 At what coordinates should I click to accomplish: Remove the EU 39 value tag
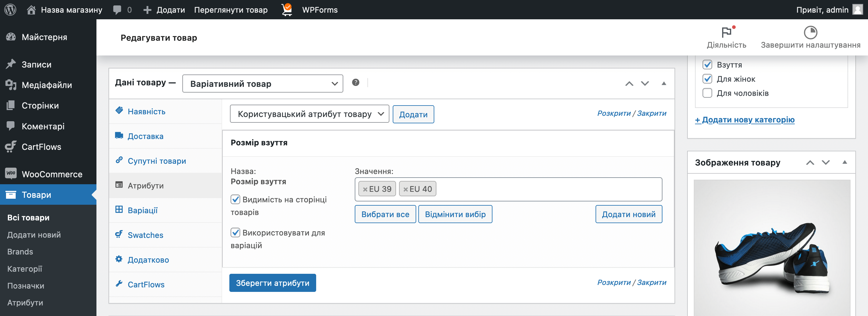(x=365, y=190)
